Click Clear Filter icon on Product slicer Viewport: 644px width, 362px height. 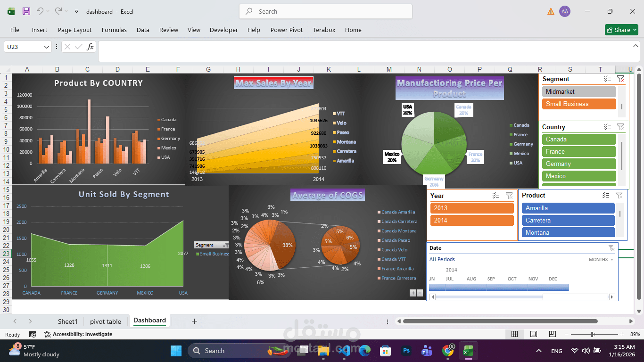[619, 195]
